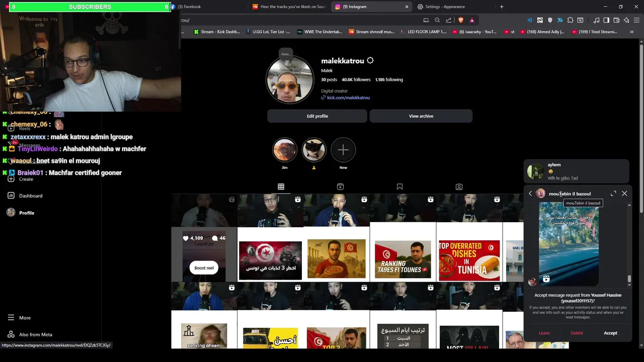The width and height of the screenshot is (644, 362).
Task: Go back in the message panel
Action: 530,194
